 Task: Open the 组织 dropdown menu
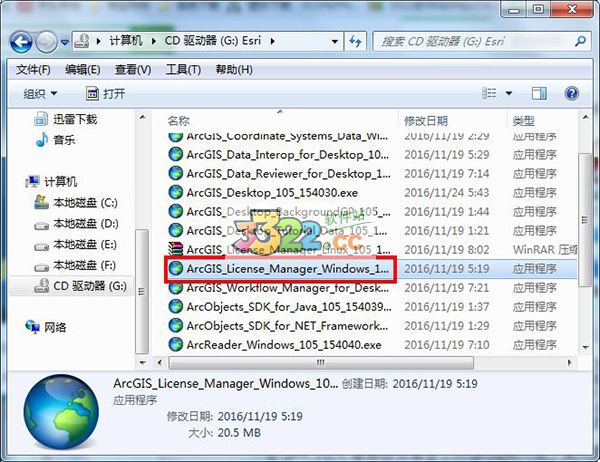click(x=40, y=93)
